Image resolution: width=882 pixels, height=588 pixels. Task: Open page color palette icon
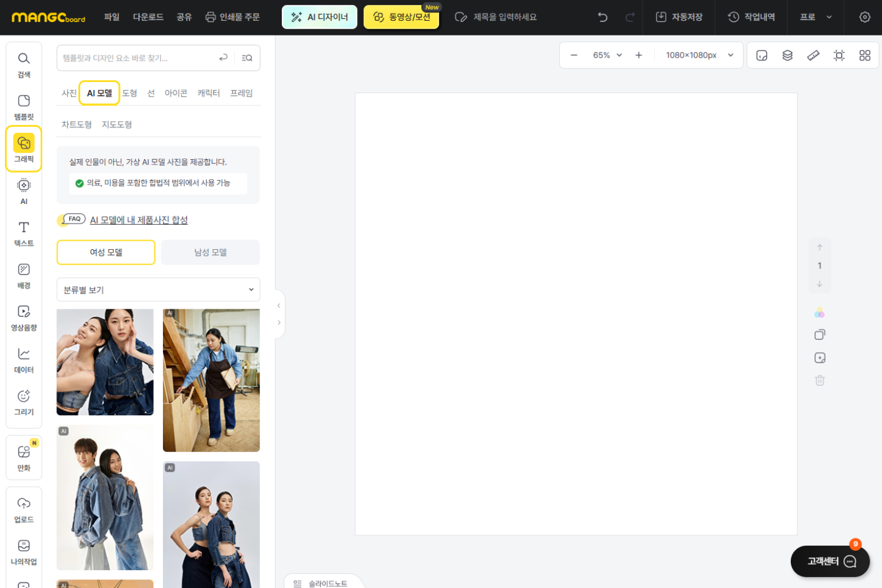point(820,313)
